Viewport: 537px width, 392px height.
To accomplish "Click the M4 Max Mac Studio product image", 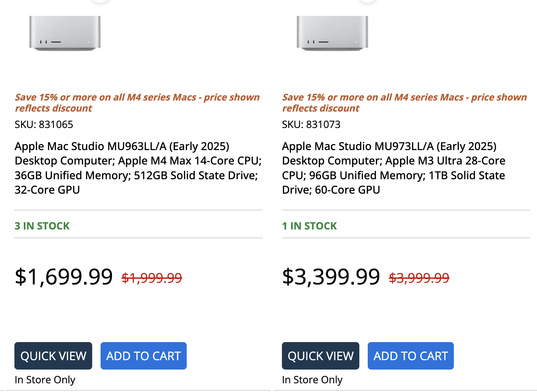I will 65,33.
